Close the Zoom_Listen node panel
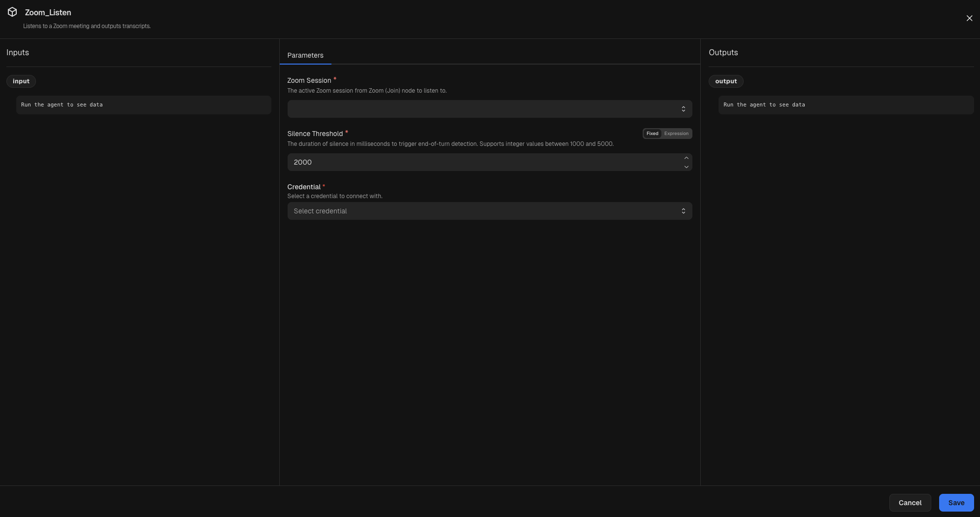This screenshot has width=980, height=517. (969, 18)
